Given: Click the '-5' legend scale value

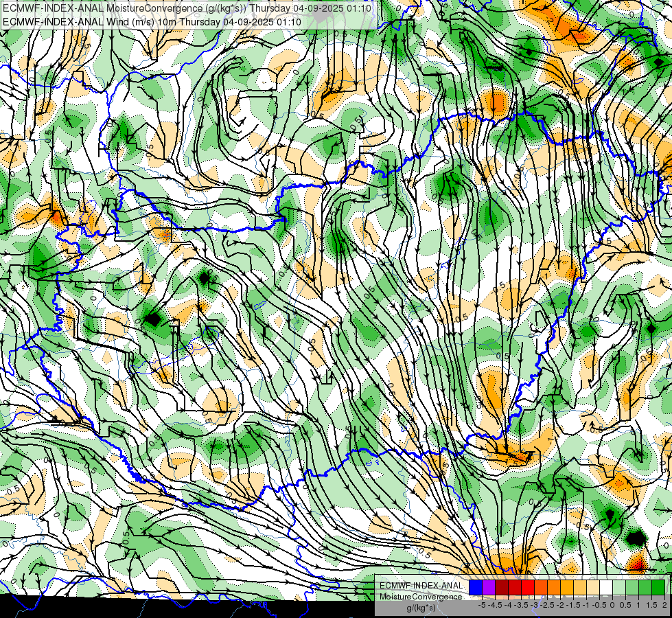Looking at the screenshot, I should [x=482, y=605].
